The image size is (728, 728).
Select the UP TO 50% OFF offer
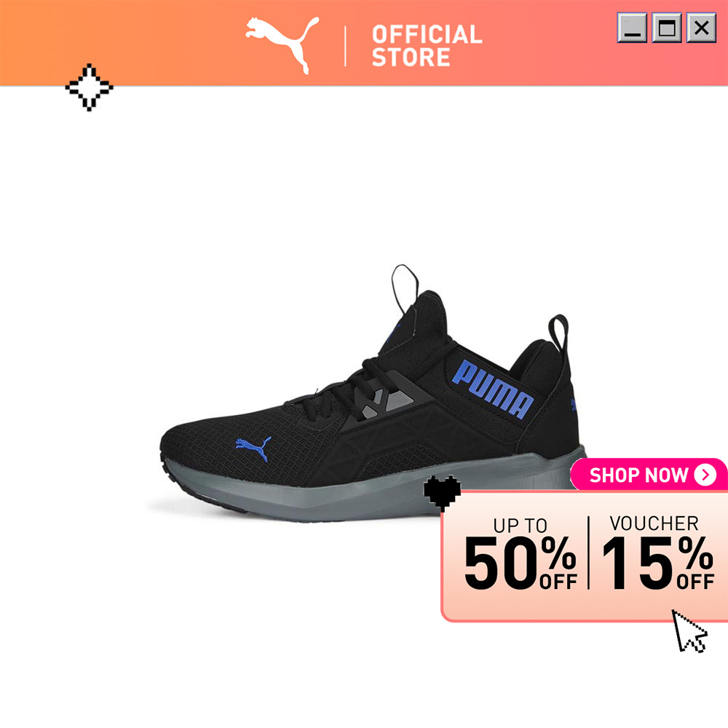[521, 553]
